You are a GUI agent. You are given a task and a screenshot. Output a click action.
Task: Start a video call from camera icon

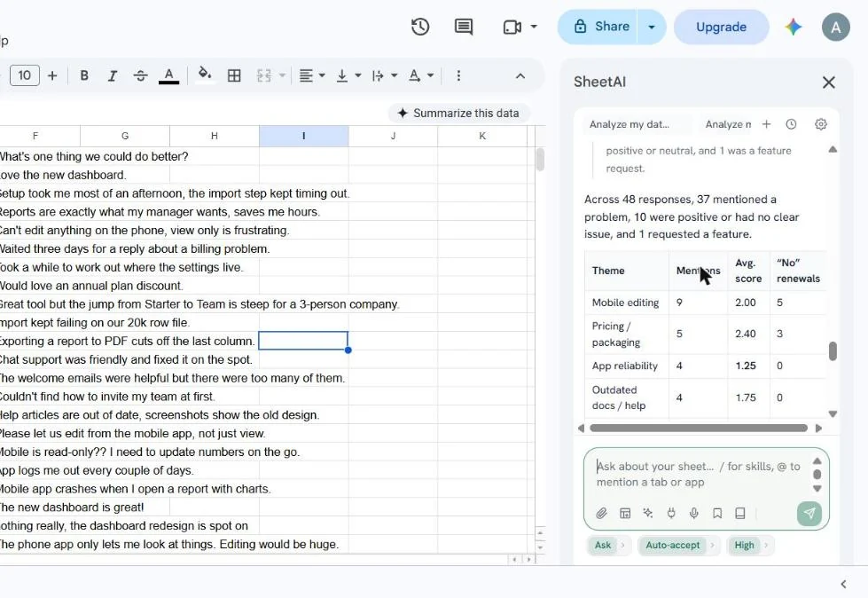point(512,27)
